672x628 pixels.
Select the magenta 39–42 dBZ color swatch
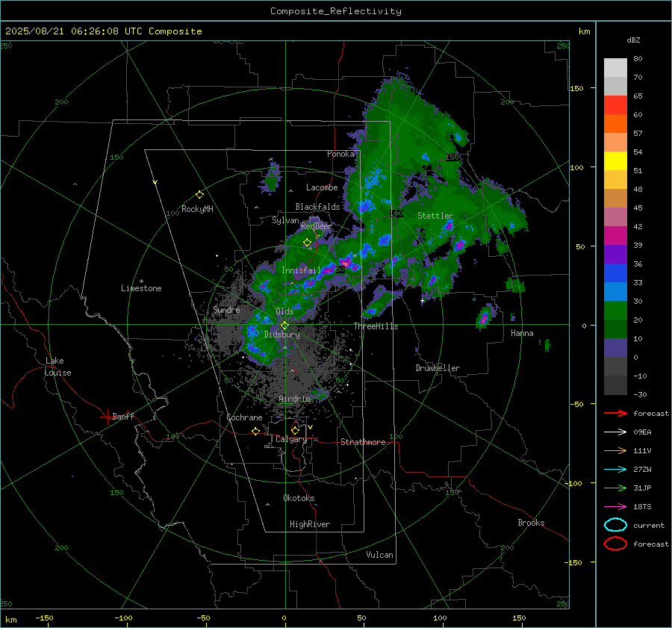click(x=615, y=236)
